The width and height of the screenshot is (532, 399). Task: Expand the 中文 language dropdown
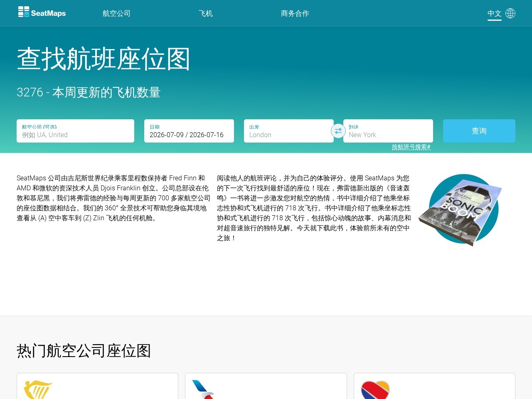[495, 13]
